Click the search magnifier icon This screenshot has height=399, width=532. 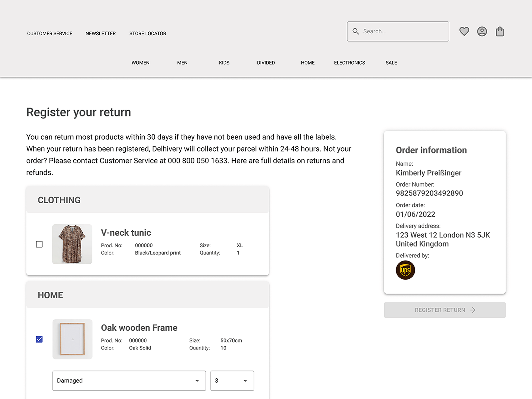click(356, 31)
